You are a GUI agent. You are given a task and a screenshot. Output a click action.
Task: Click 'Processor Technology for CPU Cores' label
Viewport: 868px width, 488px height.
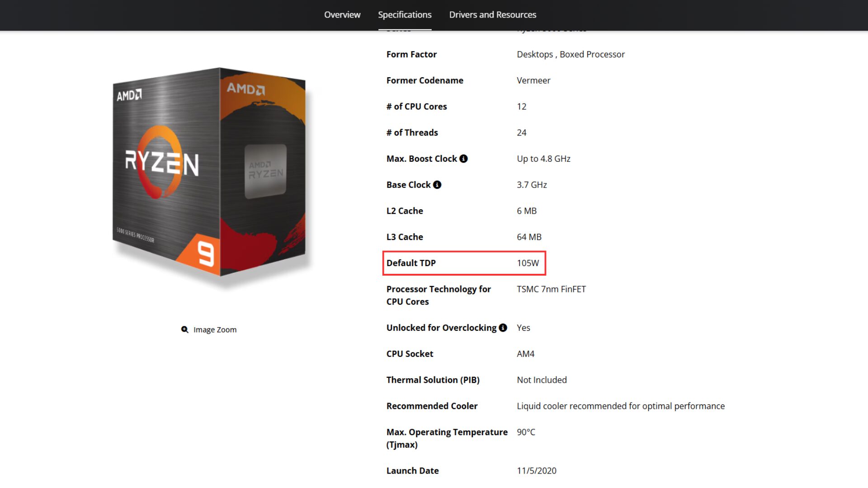click(x=439, y=296)
